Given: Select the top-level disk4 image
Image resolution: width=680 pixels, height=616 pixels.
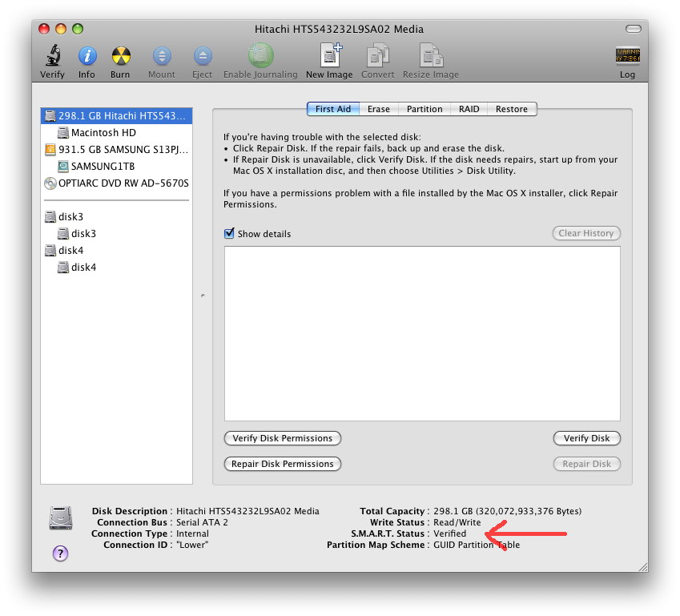Looking at the screenshot, I should tap(116, 250).
